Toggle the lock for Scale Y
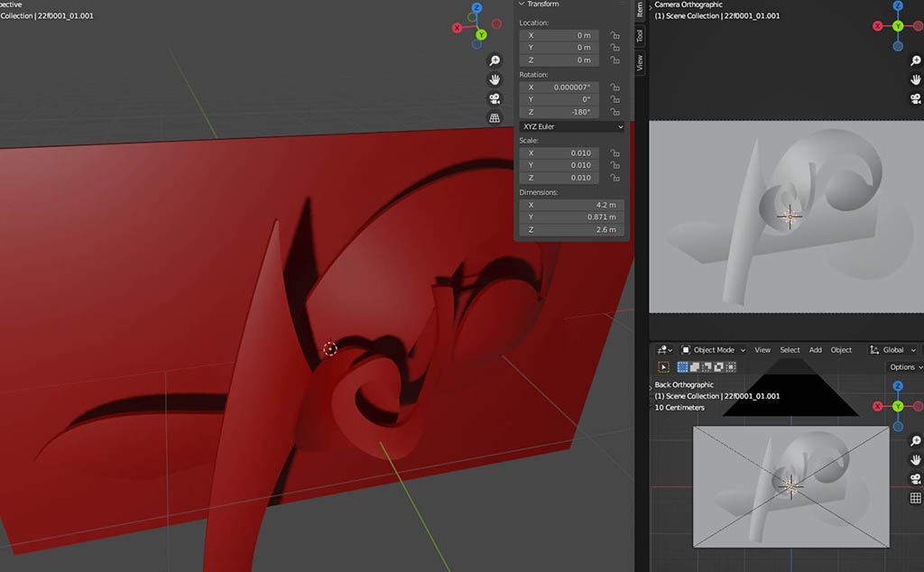Screen dimensions: 924x572 pyautogui.click(x=614, y=165)
